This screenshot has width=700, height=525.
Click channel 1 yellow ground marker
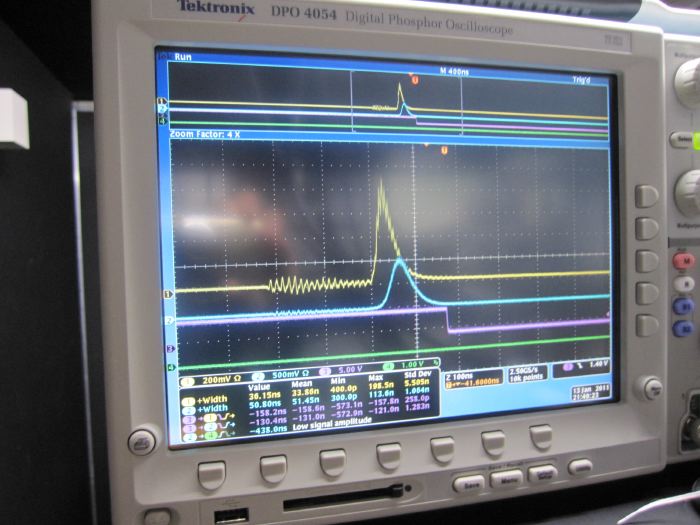point(168,293)
